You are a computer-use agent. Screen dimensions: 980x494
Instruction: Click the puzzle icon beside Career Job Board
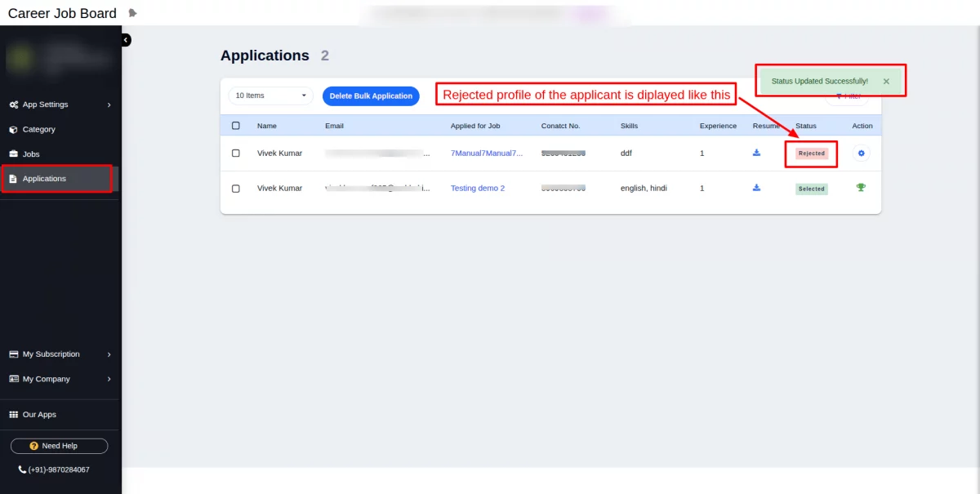133,13
